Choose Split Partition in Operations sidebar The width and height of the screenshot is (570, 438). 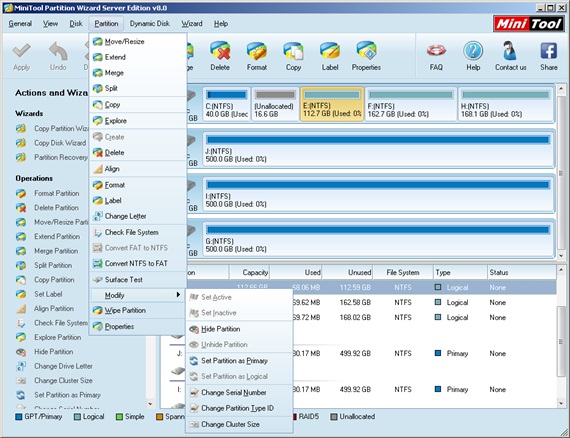tap(53, 265)
